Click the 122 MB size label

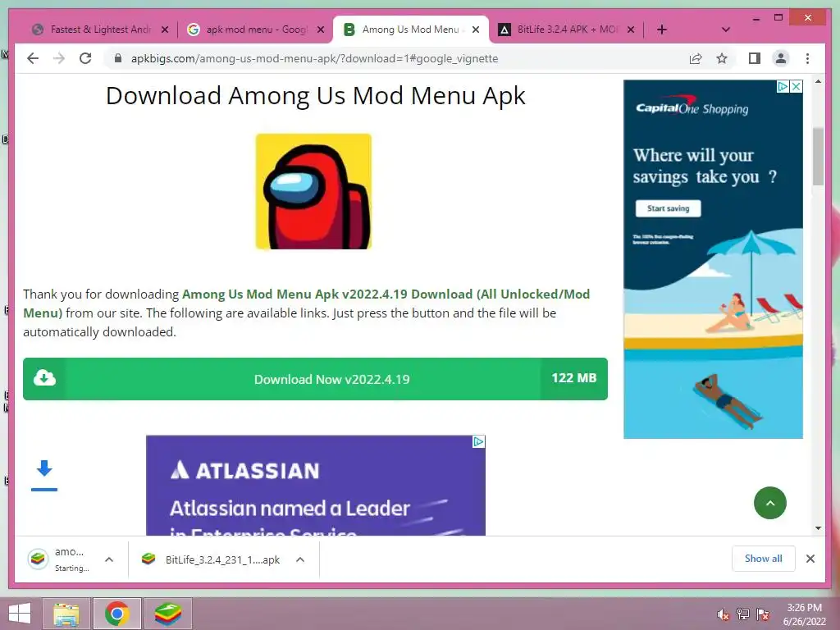(573, 378)
